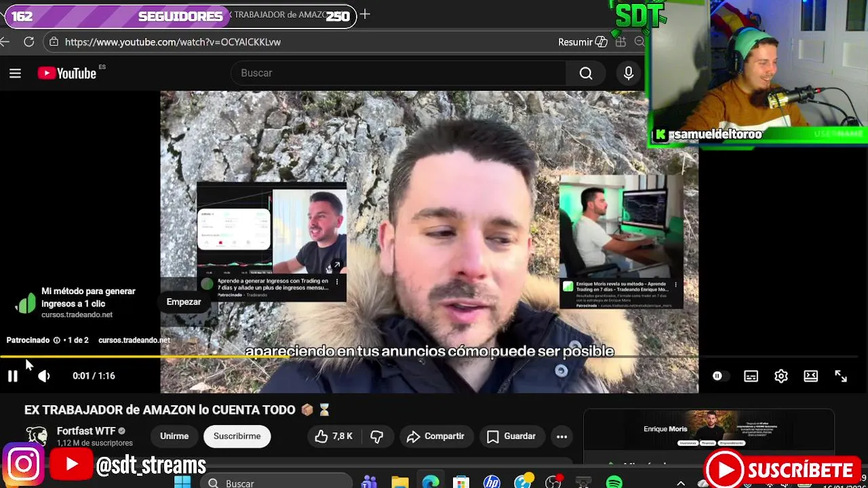Open the Windows Start menu
868x488 pixels.
[x=182, y=483]
